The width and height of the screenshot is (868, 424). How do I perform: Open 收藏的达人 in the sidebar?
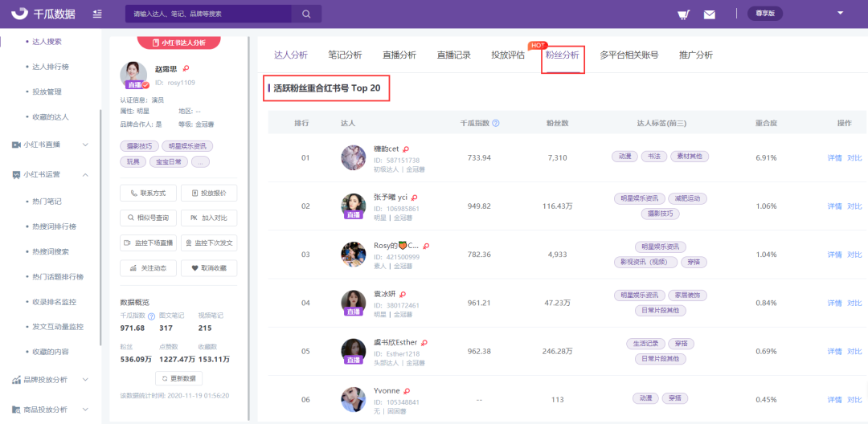click(51, 117)
